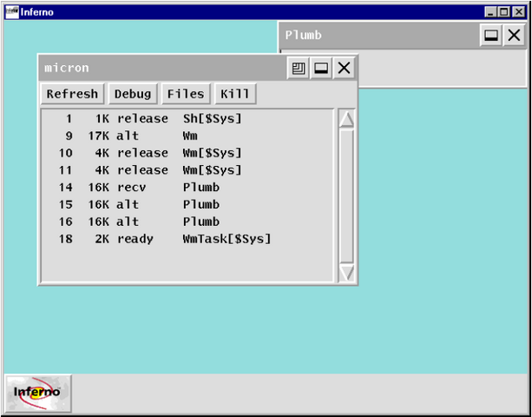Minimize the micron window to taskbar
Viewport: 532px width, 417px height.
tap(321, 69)
